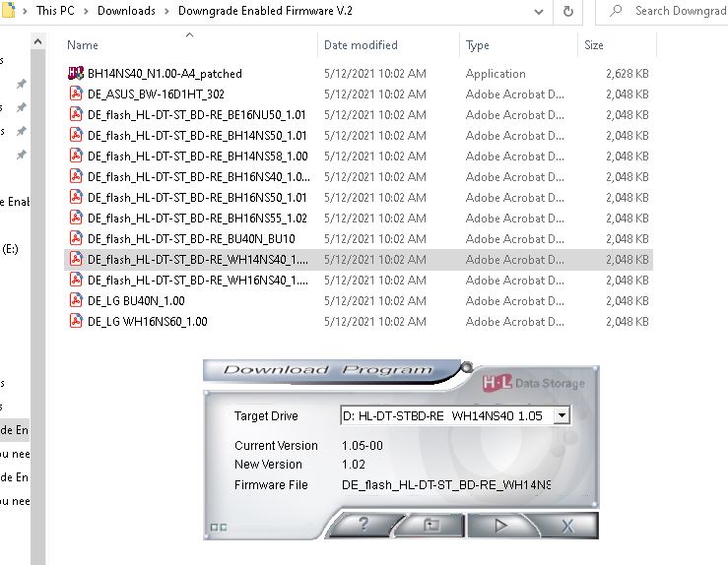Click the 2,628 KB size cell
Screen dimensions: 728x565
(x=627, y=73)
